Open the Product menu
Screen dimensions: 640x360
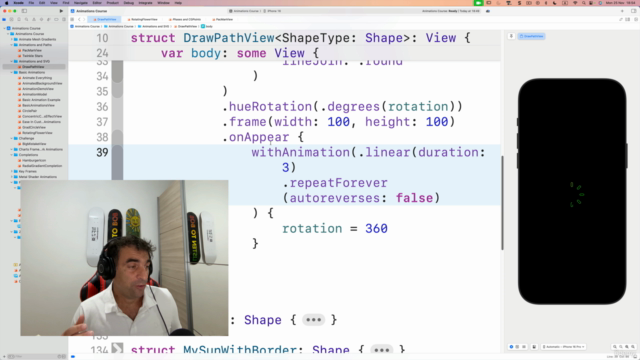coord(112,3)
